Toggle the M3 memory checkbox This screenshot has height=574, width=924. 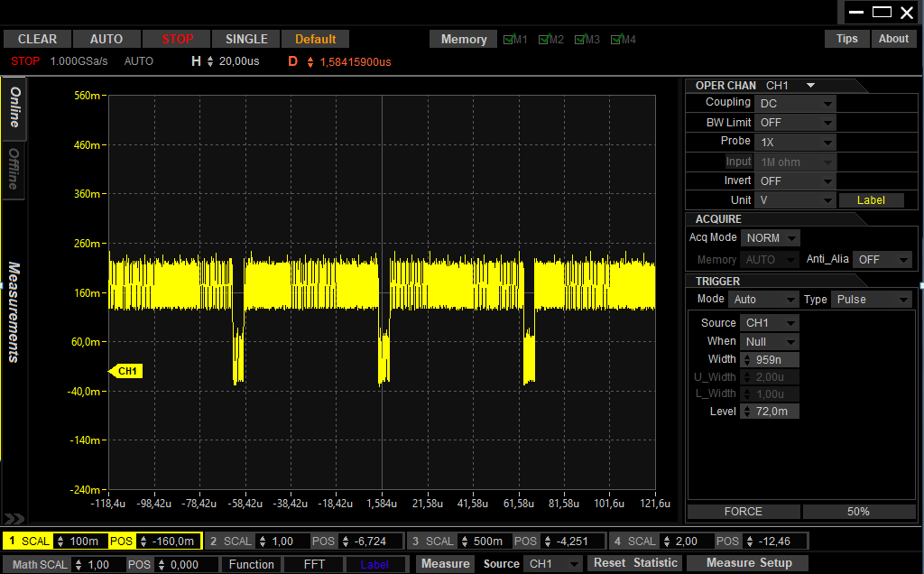[579, 40]
